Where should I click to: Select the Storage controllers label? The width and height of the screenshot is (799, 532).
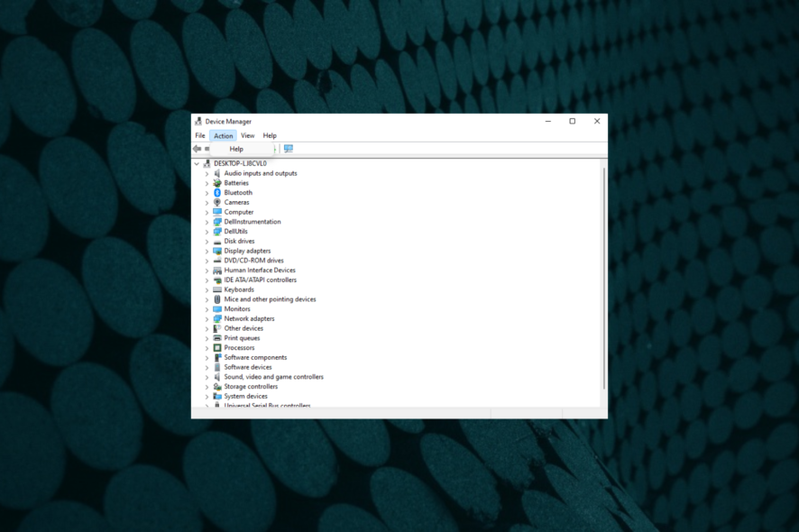pyautogui.click(x=251, y=386)
